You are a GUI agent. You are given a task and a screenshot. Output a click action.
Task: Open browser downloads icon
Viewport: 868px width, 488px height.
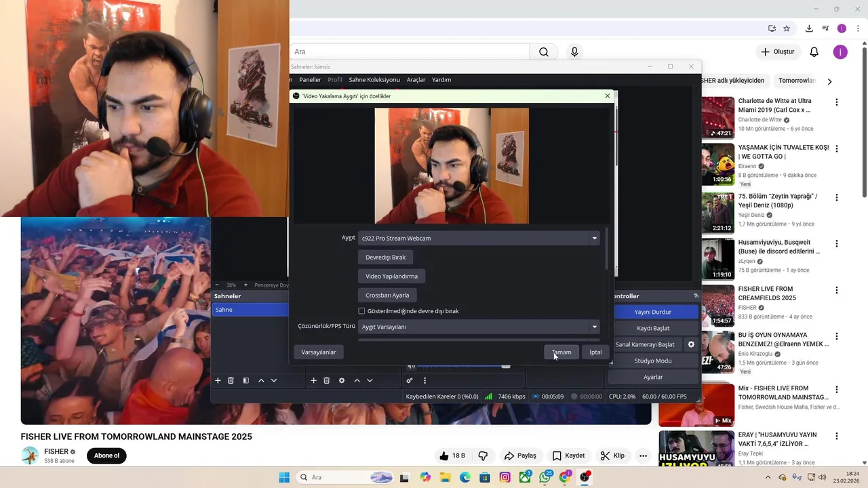(x=809, y=28)
